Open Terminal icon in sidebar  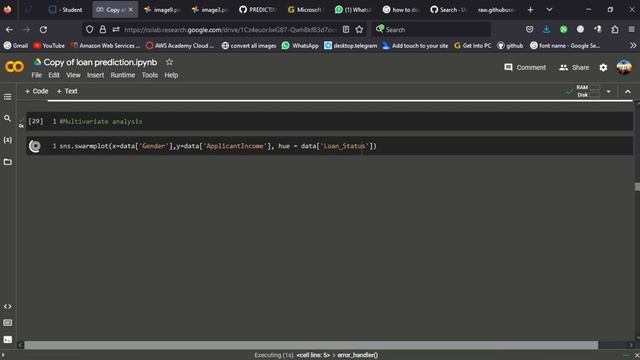click(x=7, y=340)
